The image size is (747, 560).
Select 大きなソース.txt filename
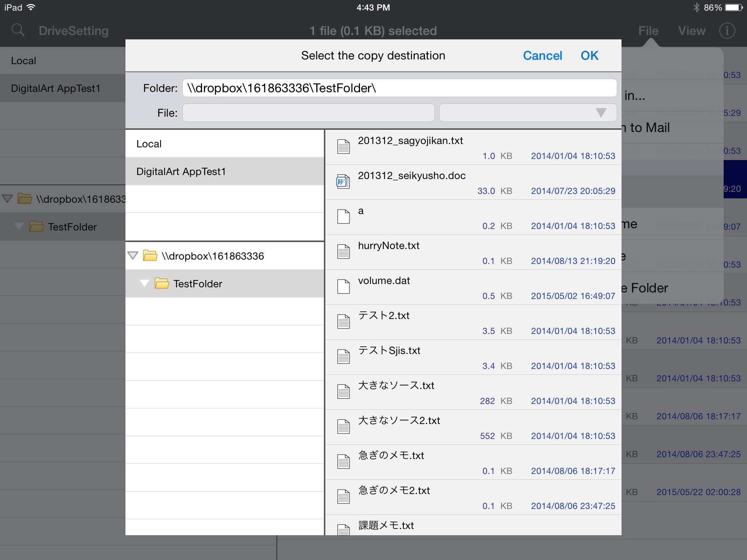[396, 385]
